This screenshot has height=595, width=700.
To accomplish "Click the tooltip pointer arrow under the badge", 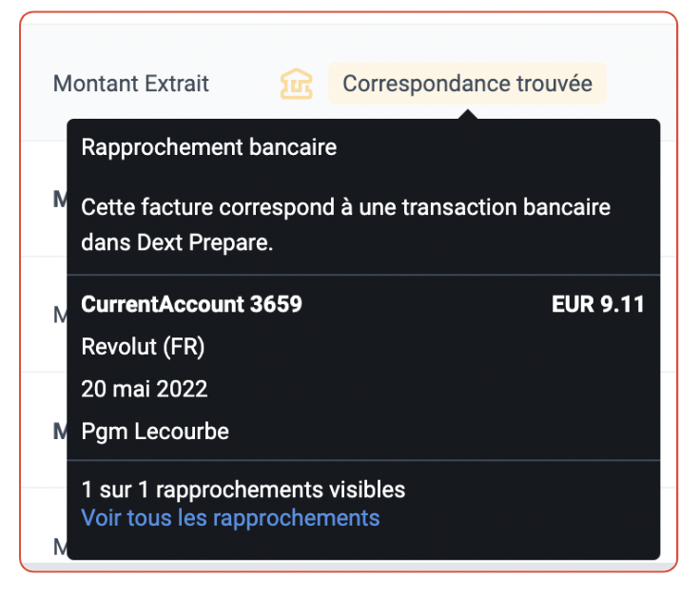I will click(x=467, y=114).
